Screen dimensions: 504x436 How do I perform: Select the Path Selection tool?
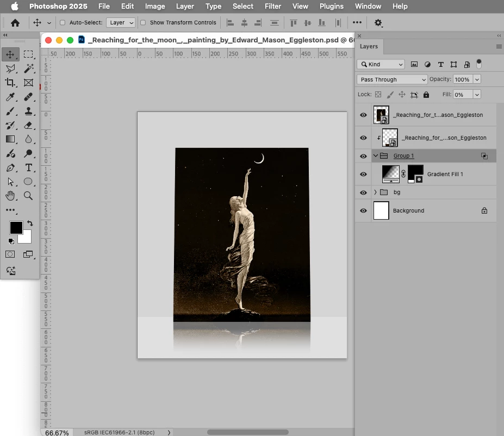(10, 182)
